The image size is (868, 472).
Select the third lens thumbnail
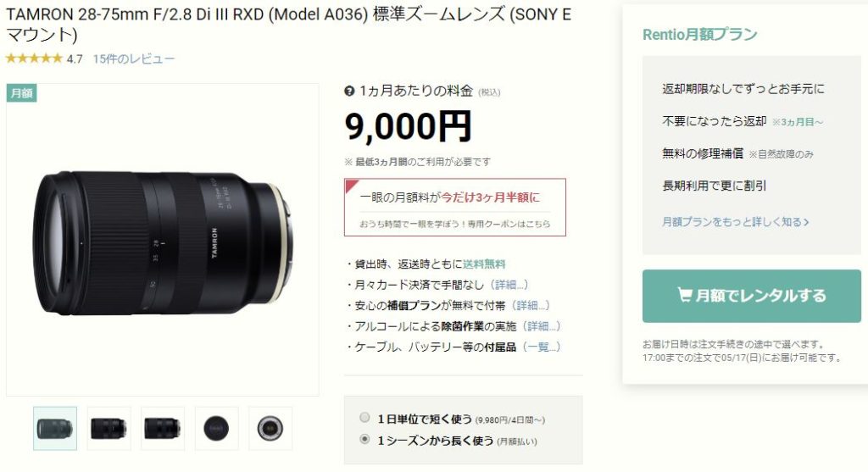pos(162,428)
